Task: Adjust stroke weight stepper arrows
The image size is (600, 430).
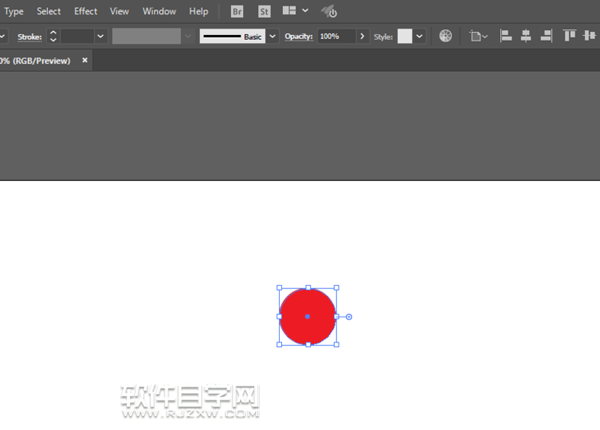Action: [x=53, y=36]
